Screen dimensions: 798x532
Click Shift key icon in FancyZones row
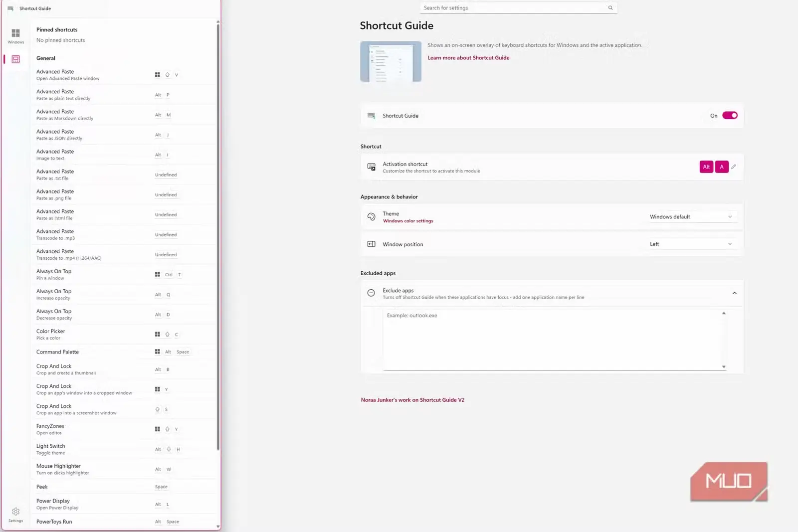(167, 429)
